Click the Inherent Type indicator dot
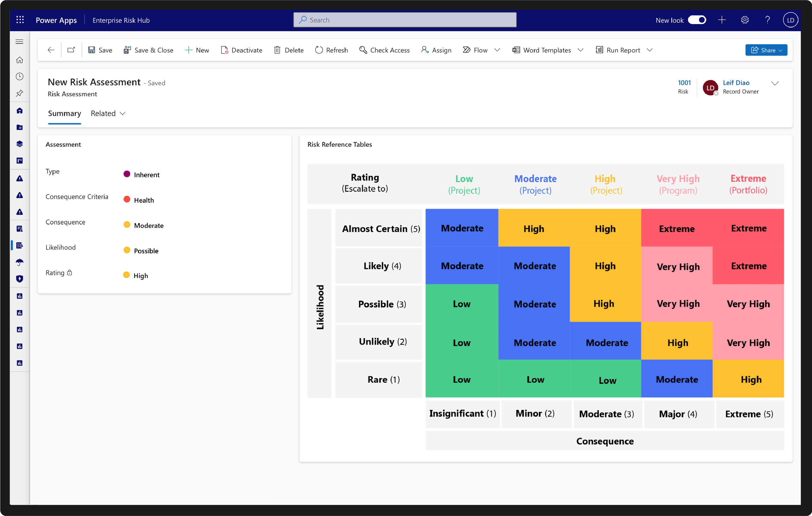The height and width of the screenshot is (516, 812). [127, 174]
